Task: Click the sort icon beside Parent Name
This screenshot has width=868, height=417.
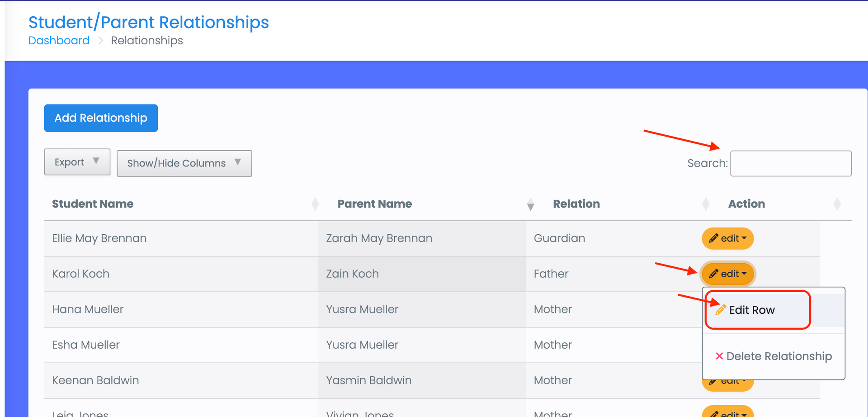Action: (531, 204)
